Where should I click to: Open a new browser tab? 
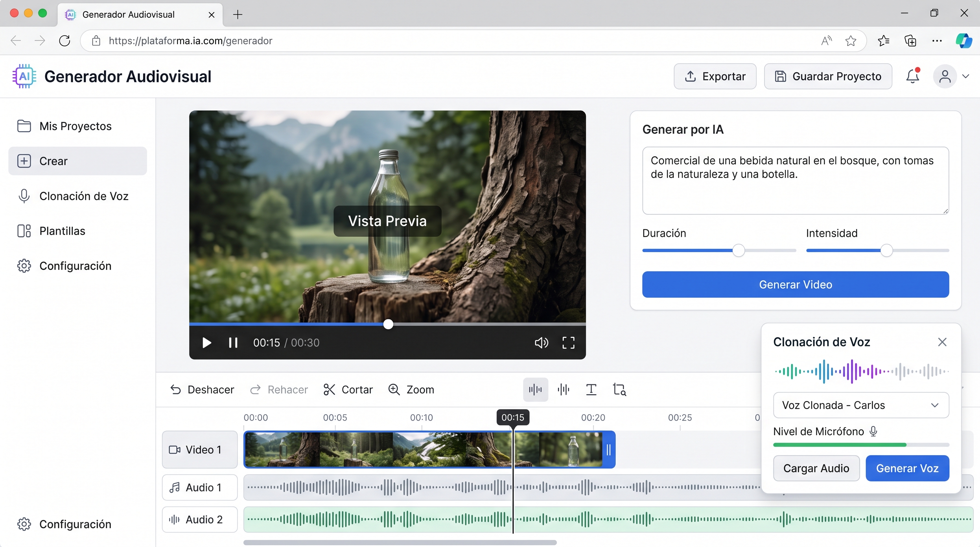tap(238, 15)
